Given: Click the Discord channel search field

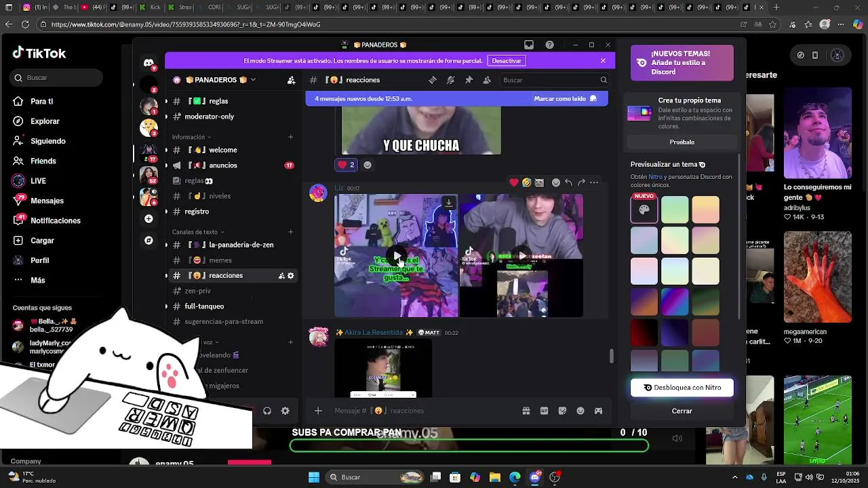Looking at the screenshot, I should (x=555, y=80).
